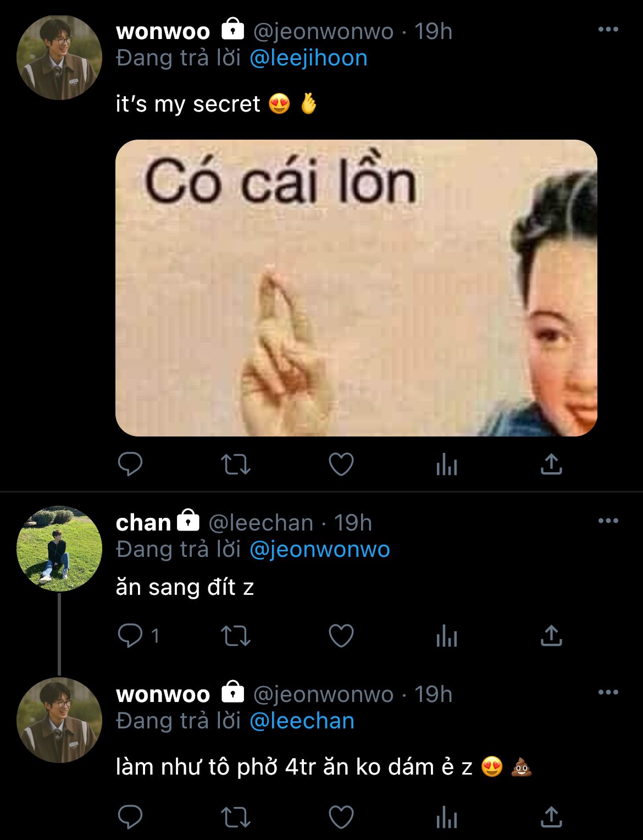Image resolution: width=643 pixels, height=840 pixels.
Task: View analytics for the meme image tweet
Action: tap(446, 465)
